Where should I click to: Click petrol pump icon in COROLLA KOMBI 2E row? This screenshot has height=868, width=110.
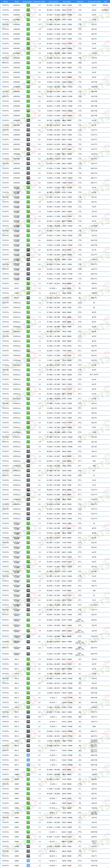click(28, 523)
